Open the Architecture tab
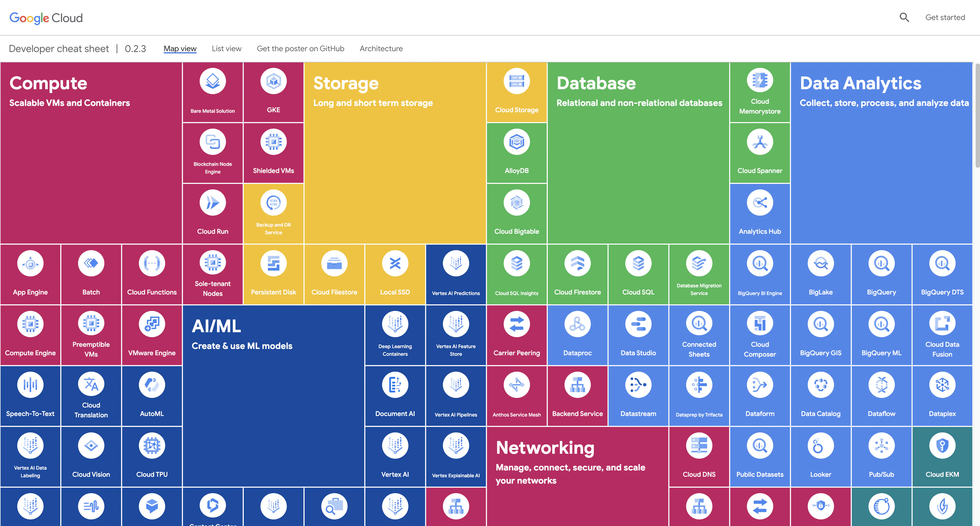980x526 pixels. (381, 49)
